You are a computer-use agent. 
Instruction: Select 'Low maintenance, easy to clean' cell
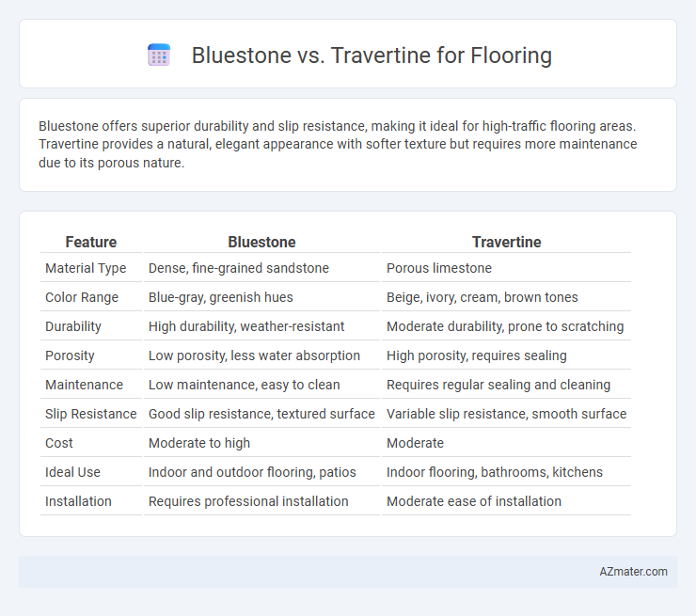tap(245, 385)
